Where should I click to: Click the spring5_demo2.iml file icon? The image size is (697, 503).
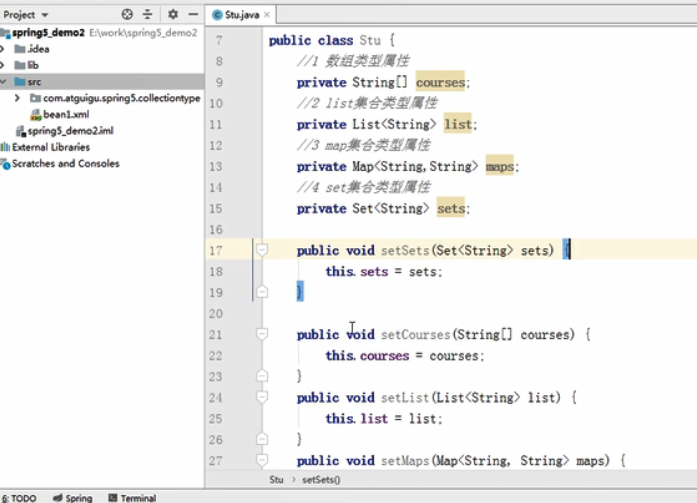click(x=20, y=131)
